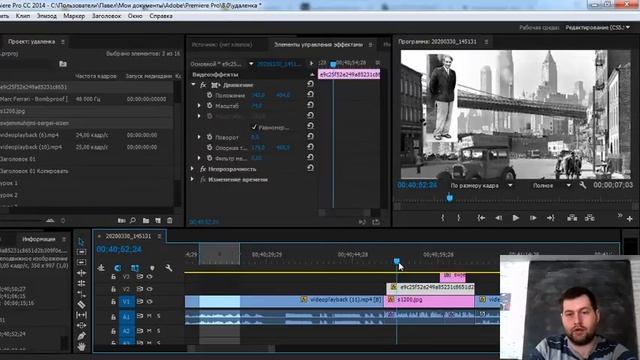Go to Out point in Program monitor

[x=551, y=218]
